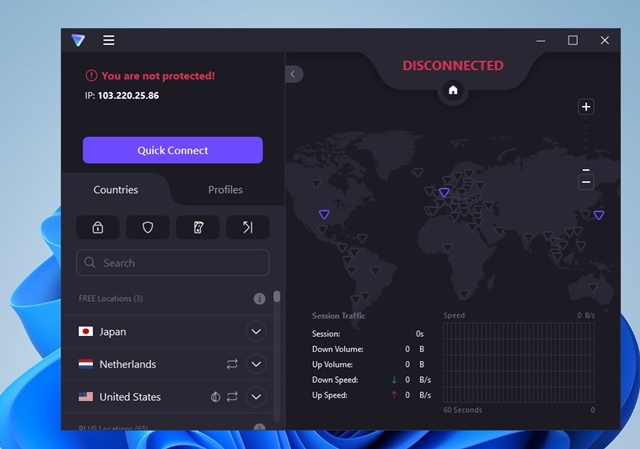Focus the Search countries field

coord(173,262)
